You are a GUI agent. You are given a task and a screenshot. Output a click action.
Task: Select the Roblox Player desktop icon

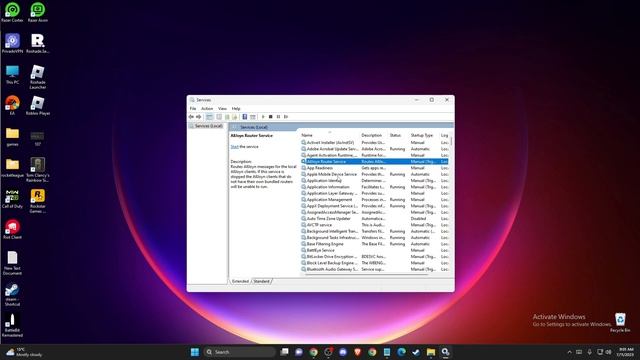38,105
